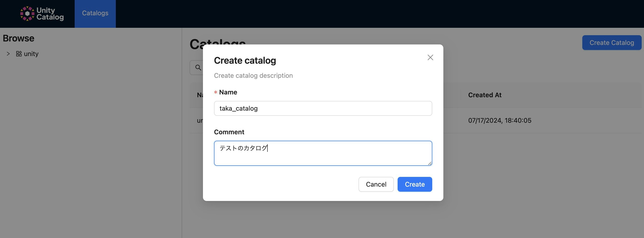Viewport: 644px width, 238px height.
Task: Click the Comment textarea resize handle
Action: (429, 163)
